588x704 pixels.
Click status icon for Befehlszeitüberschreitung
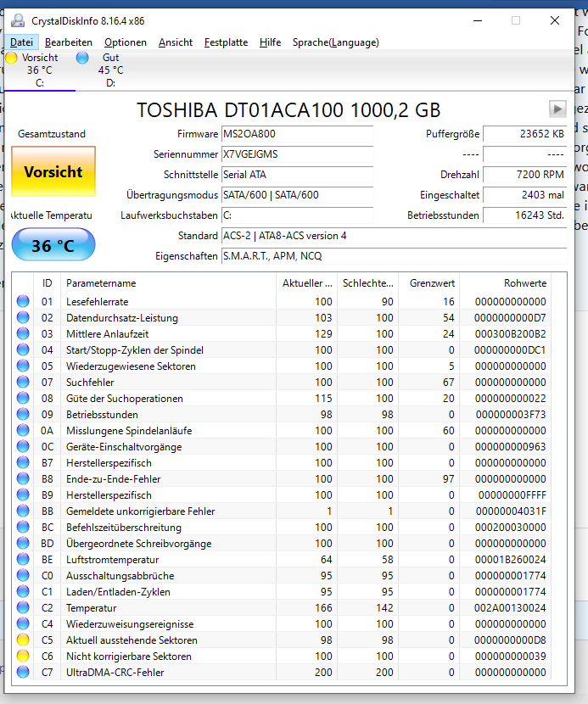coord(23,527)
